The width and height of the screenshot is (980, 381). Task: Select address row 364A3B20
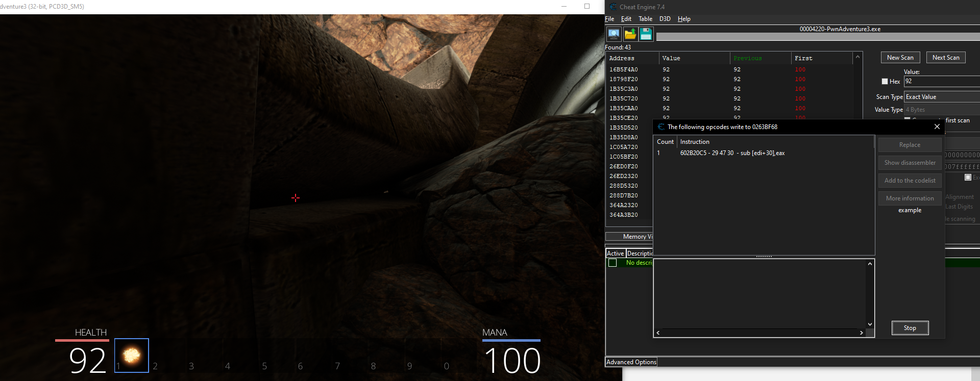coord(629,215)
